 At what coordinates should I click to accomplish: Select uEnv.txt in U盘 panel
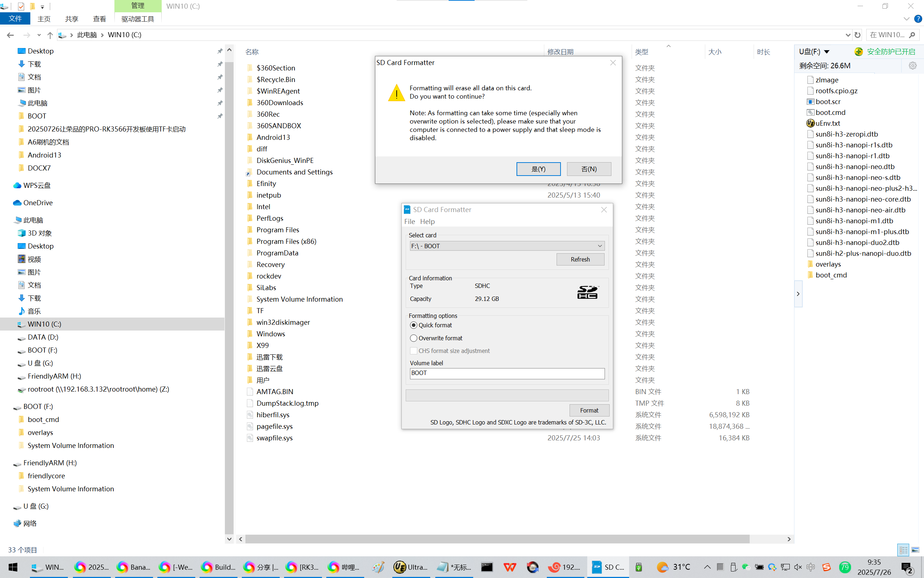[x=823, y=123]
